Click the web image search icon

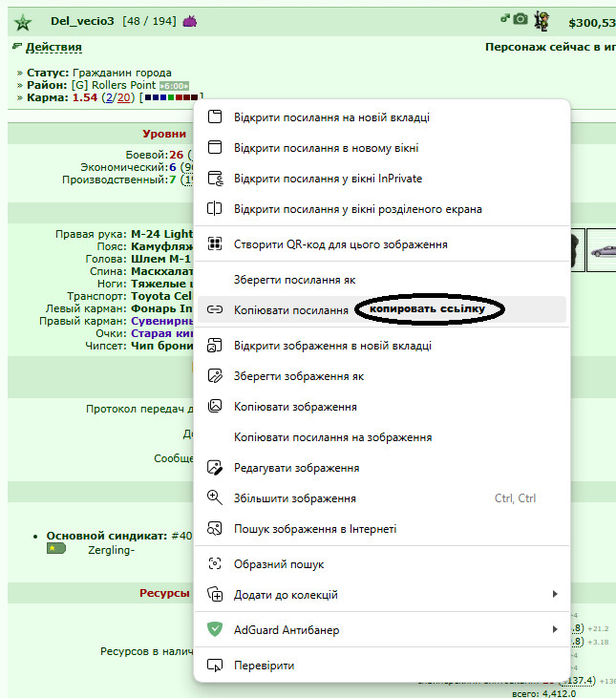point(215,528)
